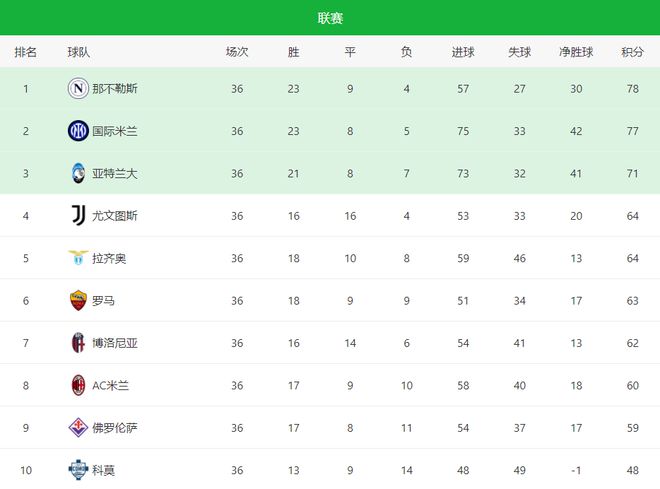
Task: Click the Bologna team crest
Action: coord(78,343)
